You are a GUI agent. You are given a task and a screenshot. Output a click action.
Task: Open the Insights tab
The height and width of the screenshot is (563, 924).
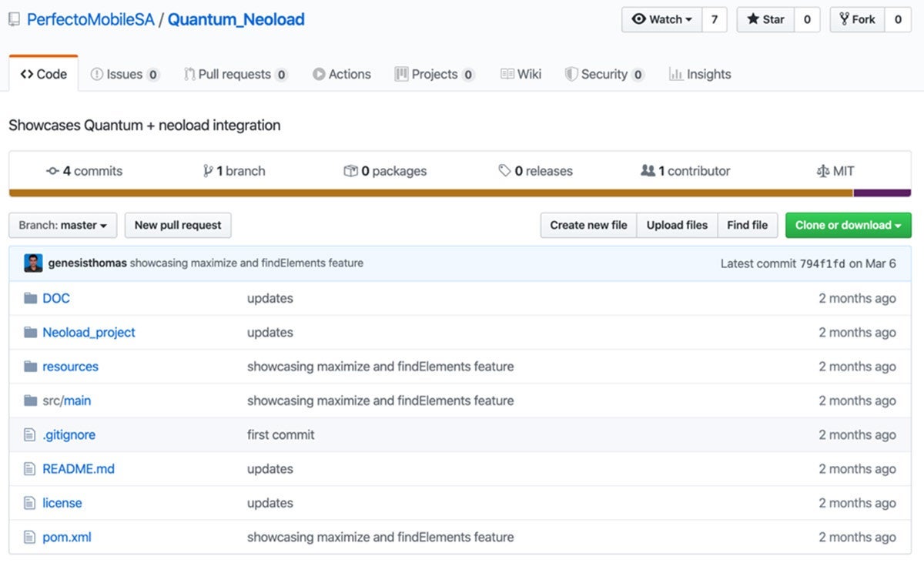click(x=700, y=74)
